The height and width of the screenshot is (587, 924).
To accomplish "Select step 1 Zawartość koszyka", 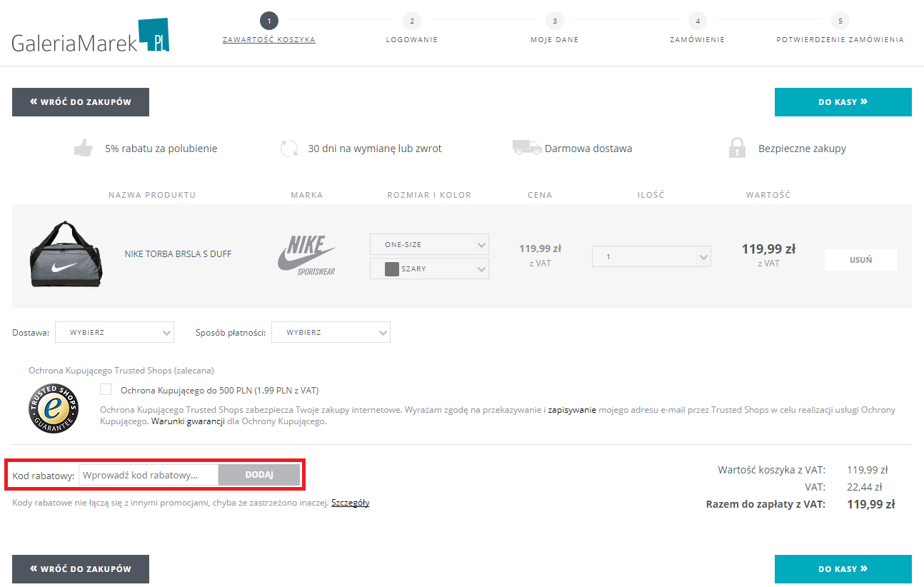I will [269, 29].
